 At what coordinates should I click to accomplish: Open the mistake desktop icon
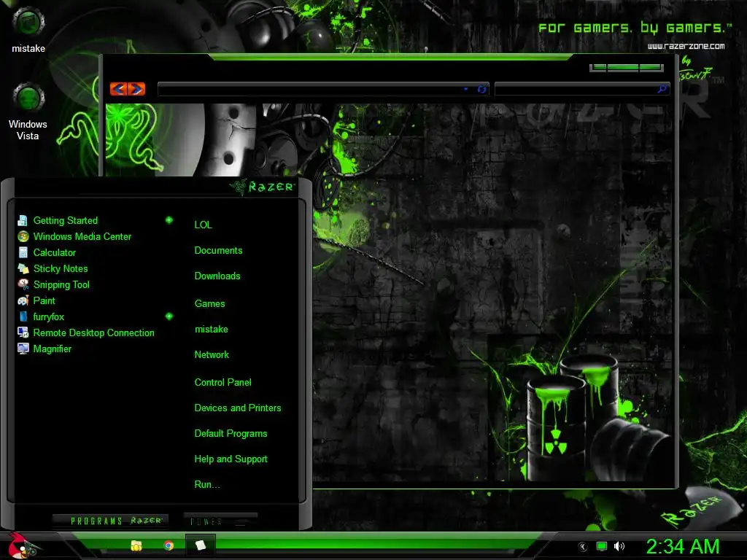pyautogui.click(x=28, y=29)
